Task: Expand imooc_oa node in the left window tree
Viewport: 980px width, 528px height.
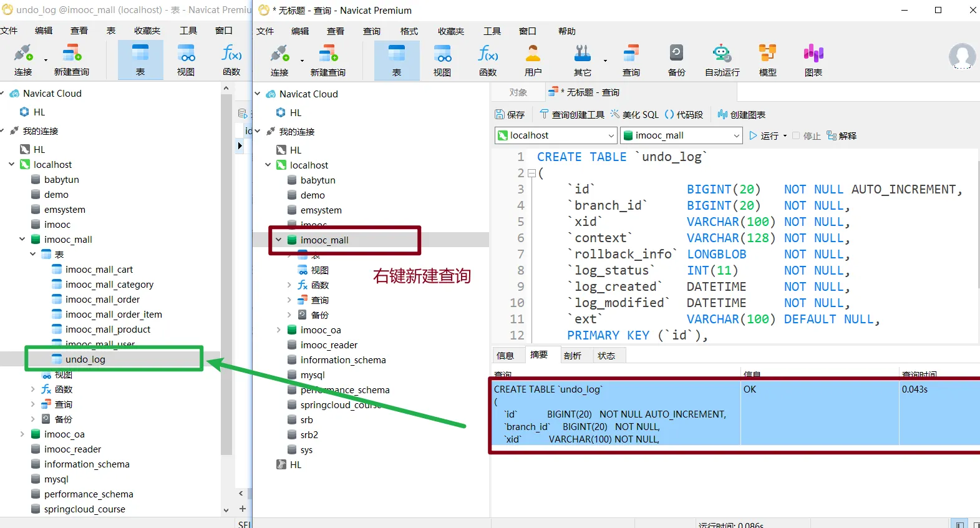Action: click(x=22, y=434)
